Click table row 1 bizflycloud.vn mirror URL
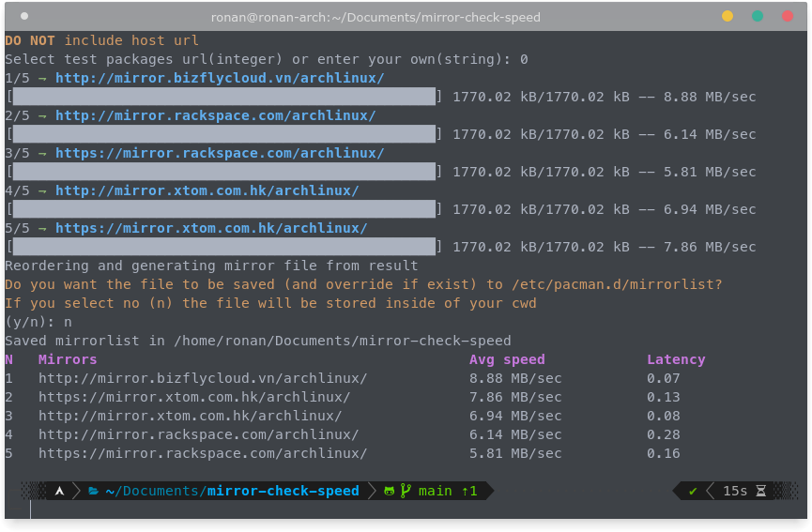Screen dimensions: 812x532 (203, 378)
